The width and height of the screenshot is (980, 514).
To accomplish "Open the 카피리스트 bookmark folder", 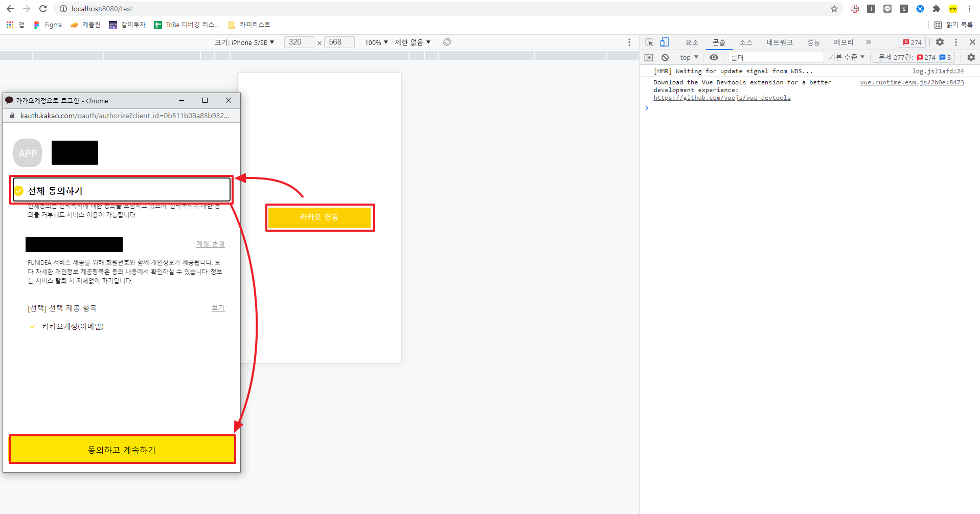I will coord(249,25).
